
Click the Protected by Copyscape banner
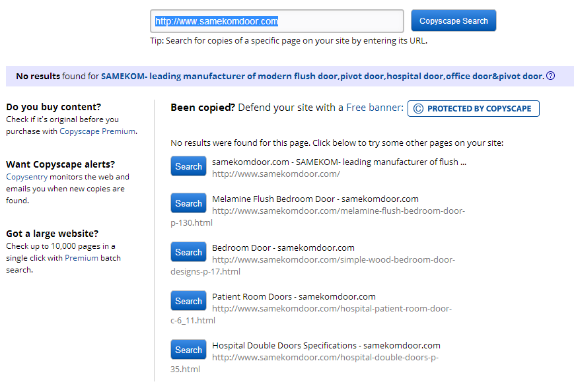[474, 109]
